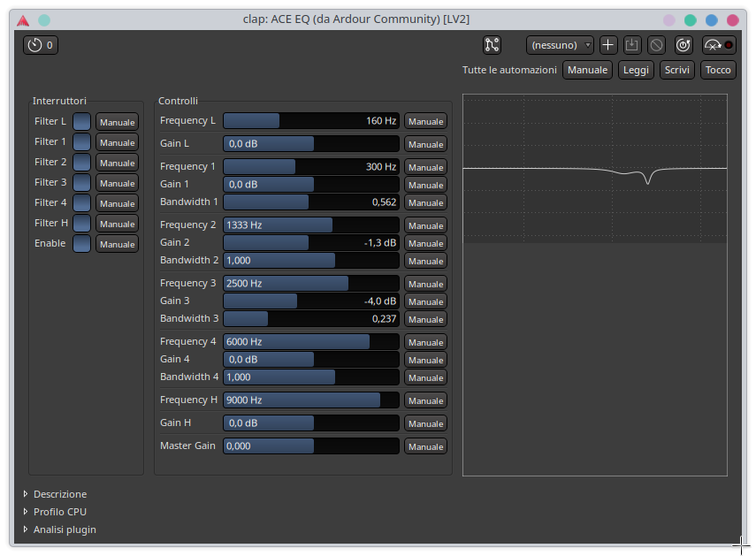The width and height of the screenshot is (756, 556).
Task: Save the preset using the save icon
Action: [631, 44]
